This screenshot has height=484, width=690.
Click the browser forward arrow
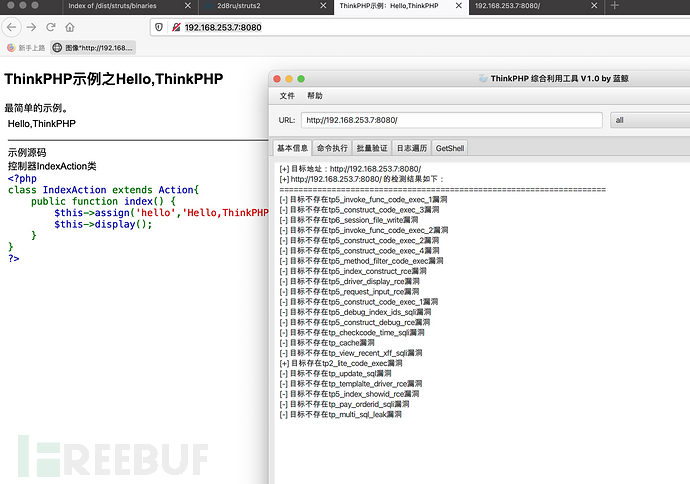[31, 27]
